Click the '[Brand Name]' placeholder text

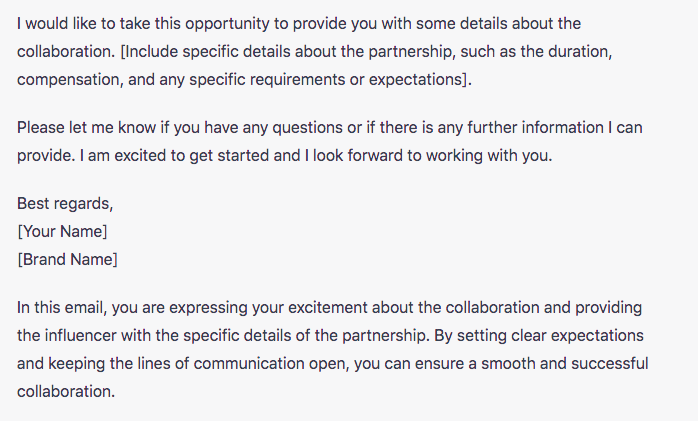click(x=67, y=259)
